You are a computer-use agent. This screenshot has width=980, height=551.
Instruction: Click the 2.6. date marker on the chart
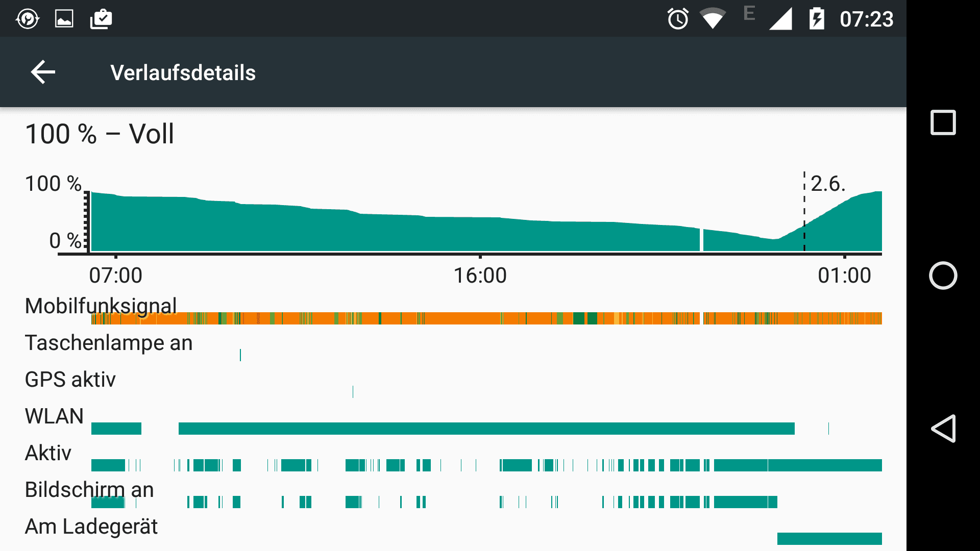(x=827, y=184)
